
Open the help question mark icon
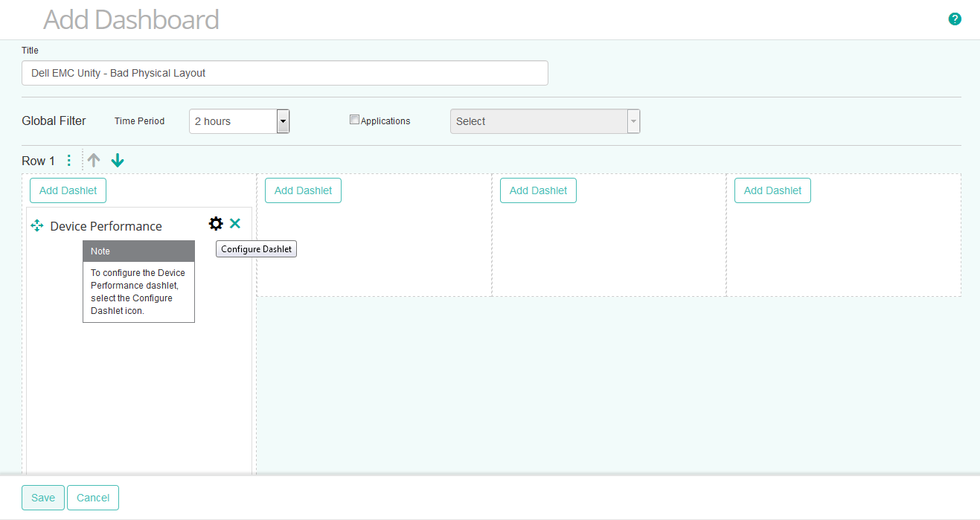click(x=955, y=19)
